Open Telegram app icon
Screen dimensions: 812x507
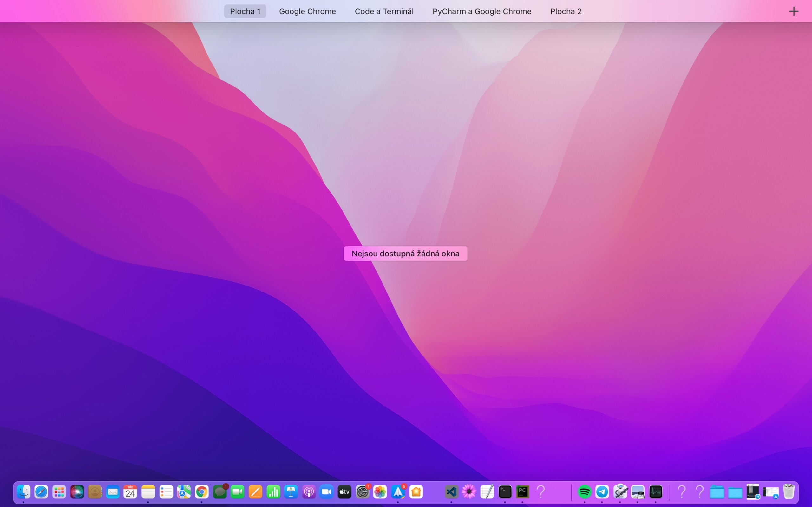[602, 492]
